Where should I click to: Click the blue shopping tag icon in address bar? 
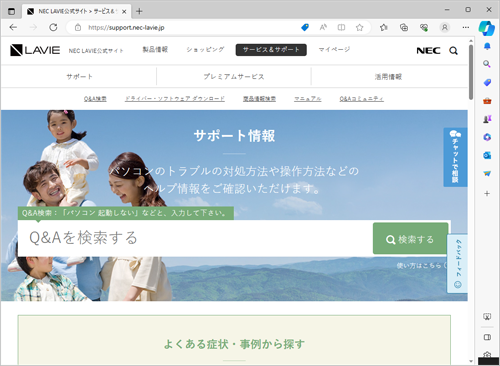305,27
